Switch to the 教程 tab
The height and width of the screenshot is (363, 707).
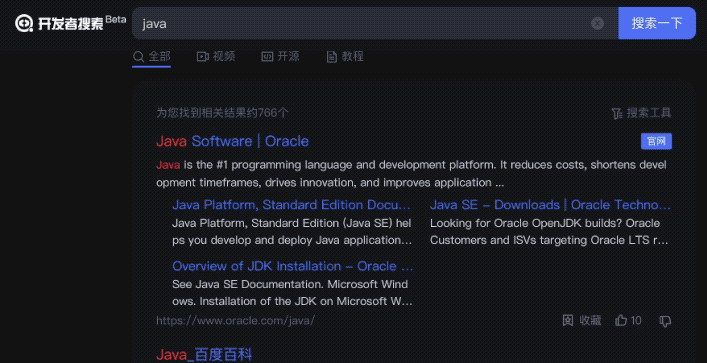(345, 57)
